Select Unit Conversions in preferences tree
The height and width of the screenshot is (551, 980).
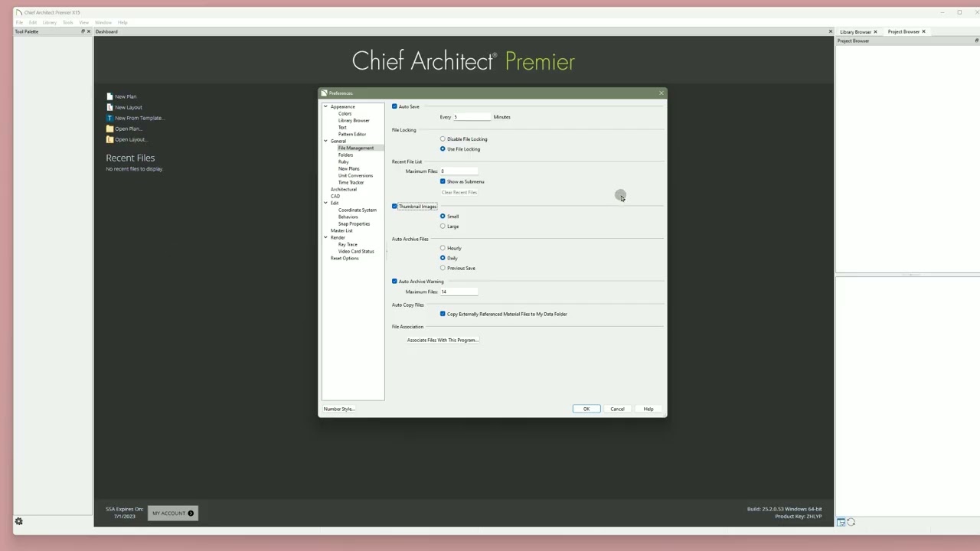click(355, 175)
